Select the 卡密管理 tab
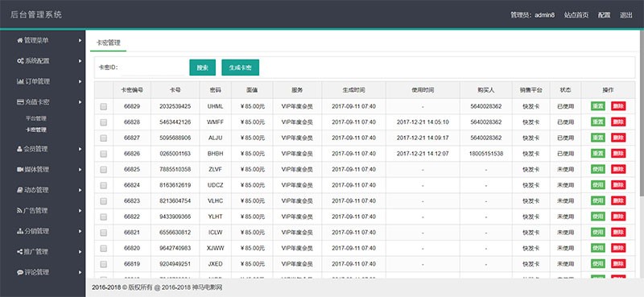Image resolution: width=644 pixels, height=297 pixels. [x=109, y=43]
